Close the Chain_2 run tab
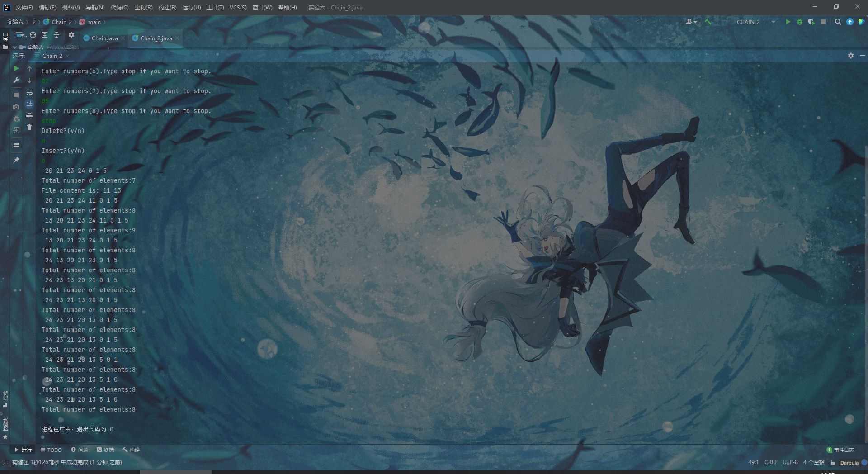Image resolution: width=868 pixels, height=474 pixels. [67, 56]
